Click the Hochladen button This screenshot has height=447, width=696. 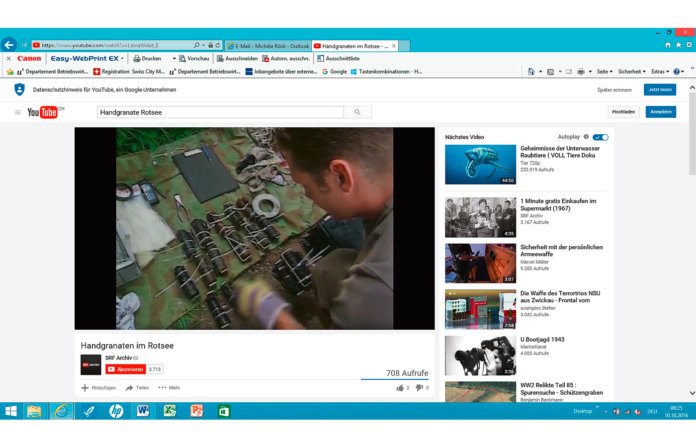(x=623, y=112)
